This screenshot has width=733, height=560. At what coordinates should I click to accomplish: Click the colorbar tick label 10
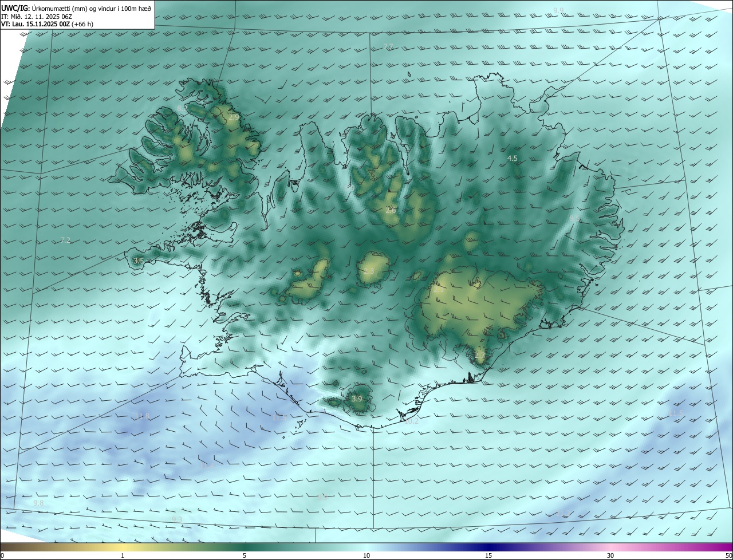point(366,555)
